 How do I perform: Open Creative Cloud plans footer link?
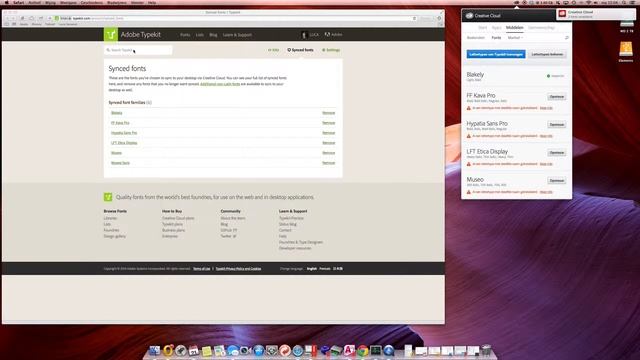178,218
